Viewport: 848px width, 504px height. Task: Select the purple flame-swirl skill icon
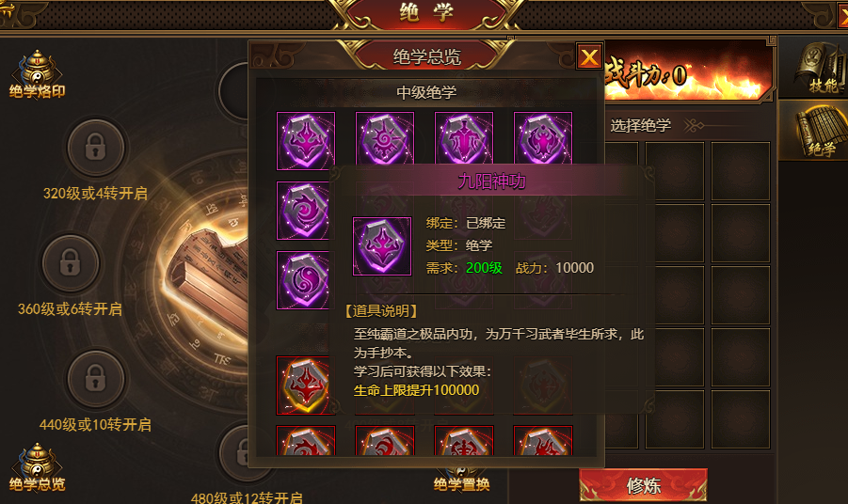[x=303, y=210]
